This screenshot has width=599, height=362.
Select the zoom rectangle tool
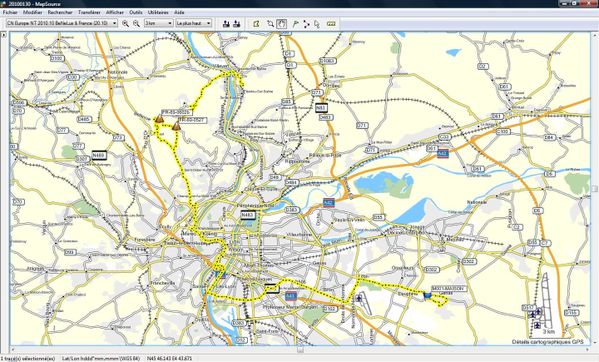(270, 24)
